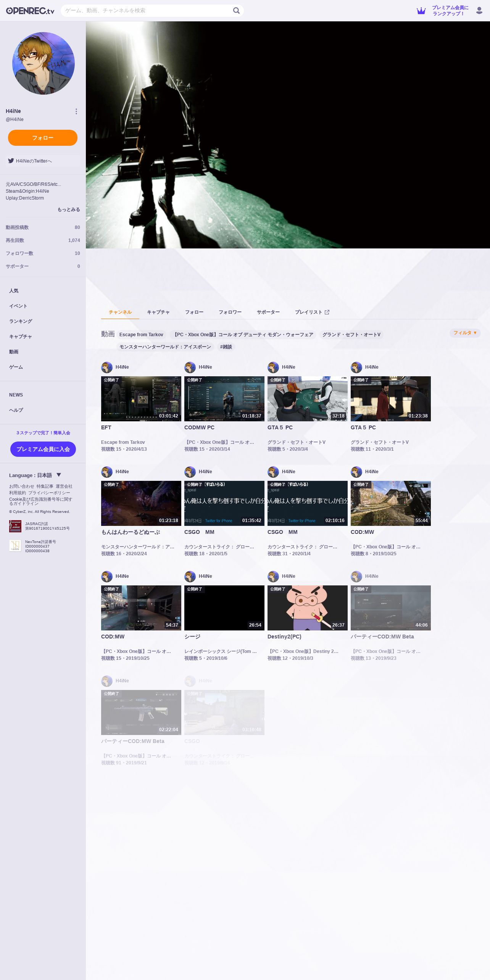Open the CODMW PC video thumbnail
Image resolution: width=490 pixels, height=980 pixels.
coord(224,399)
